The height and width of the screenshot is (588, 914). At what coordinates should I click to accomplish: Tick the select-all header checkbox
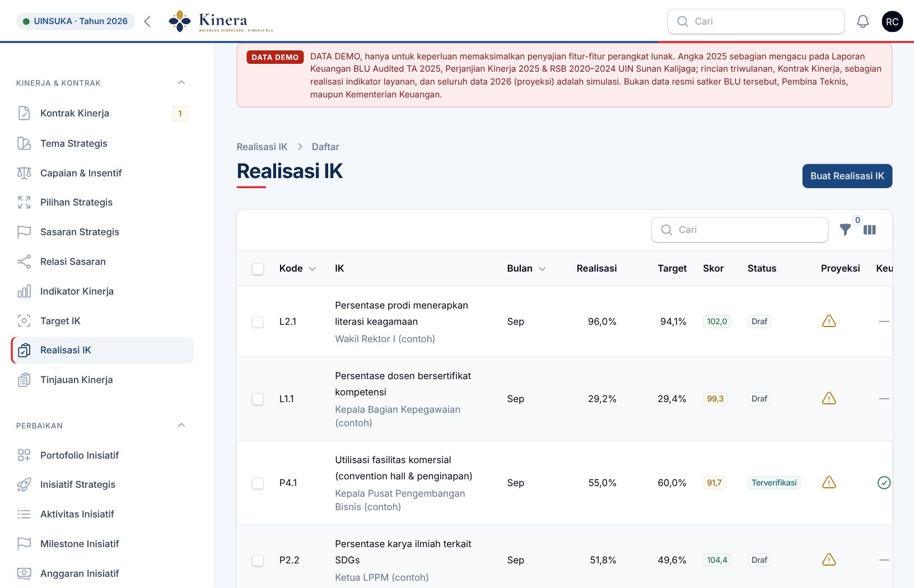click(258, 269)
